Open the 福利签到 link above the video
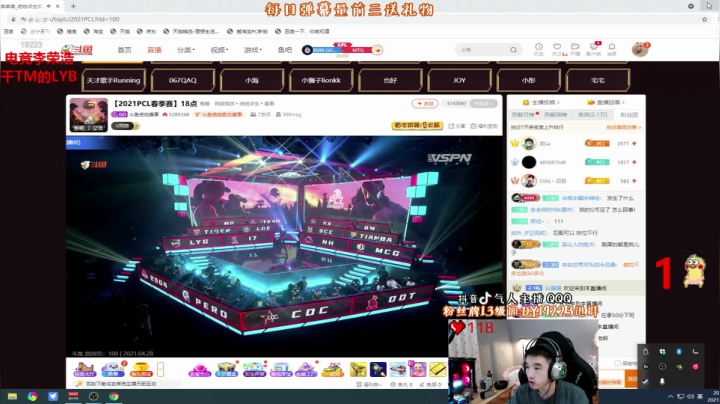The height and width of the screenshot is (404, 720). point(484,126)
